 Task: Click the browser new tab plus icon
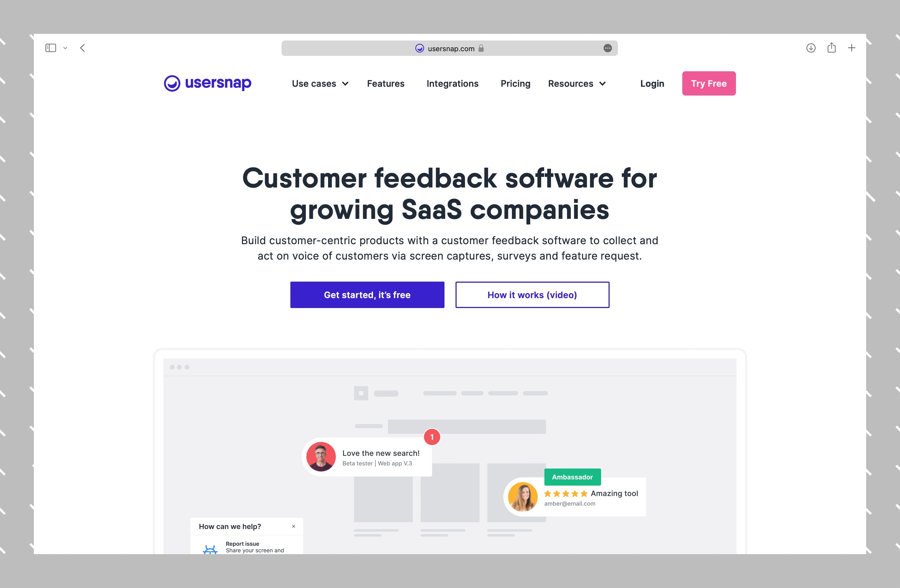[852, 47]
